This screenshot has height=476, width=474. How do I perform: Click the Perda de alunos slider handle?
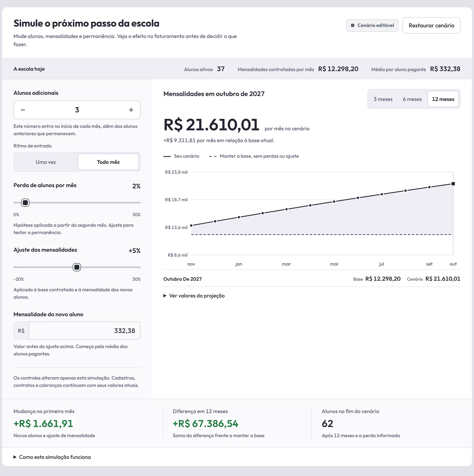[25, 203]
